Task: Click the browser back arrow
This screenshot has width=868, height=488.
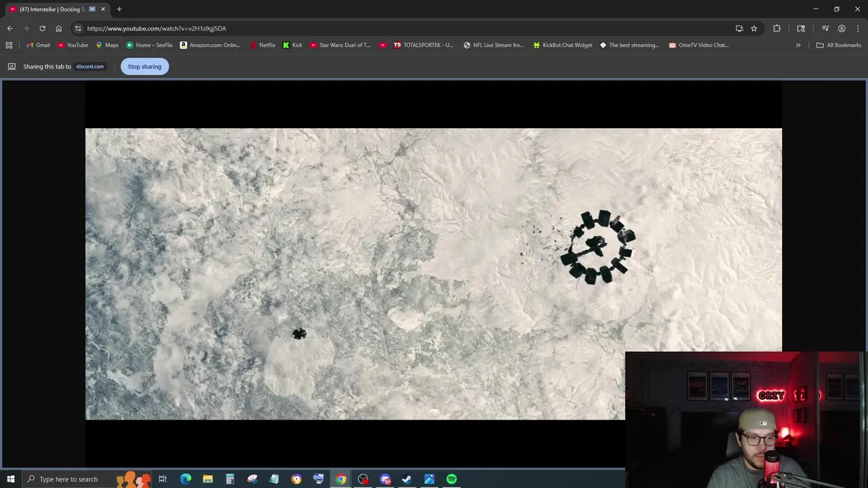Action: click(x=9, y=28)
